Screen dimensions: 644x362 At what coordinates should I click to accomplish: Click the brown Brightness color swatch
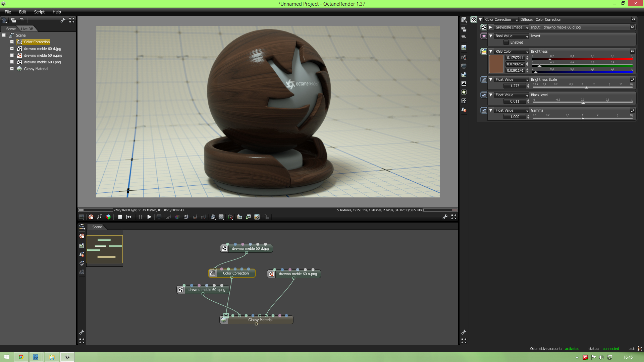[x=496, y=64]
